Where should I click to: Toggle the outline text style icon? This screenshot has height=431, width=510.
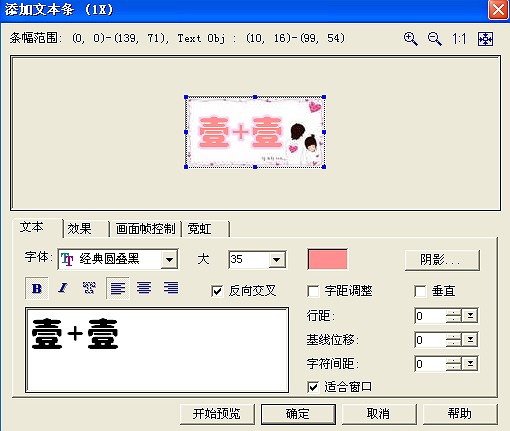(x=89, y=288)
